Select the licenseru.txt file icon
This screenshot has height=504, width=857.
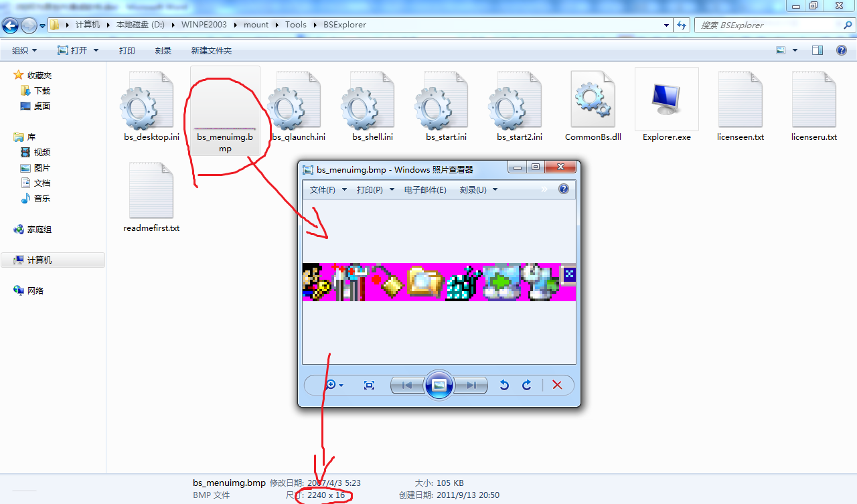pos(814,99)
